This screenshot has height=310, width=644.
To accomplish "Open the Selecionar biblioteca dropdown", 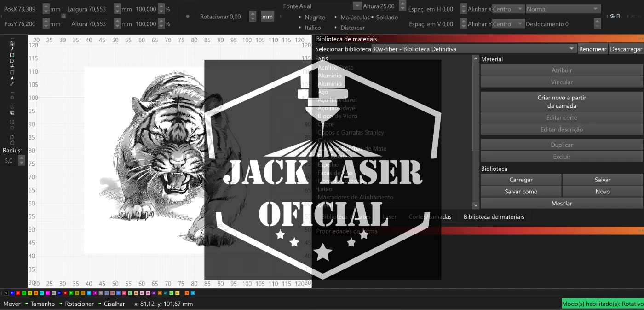I will pos(473,49).
